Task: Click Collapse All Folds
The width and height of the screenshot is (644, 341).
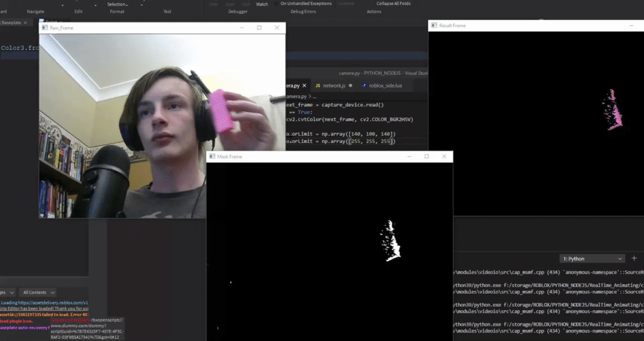Action: 393,4
